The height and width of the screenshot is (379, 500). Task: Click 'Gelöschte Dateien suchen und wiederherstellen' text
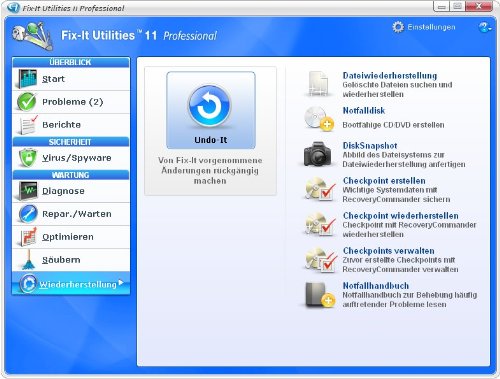(397, 89)
